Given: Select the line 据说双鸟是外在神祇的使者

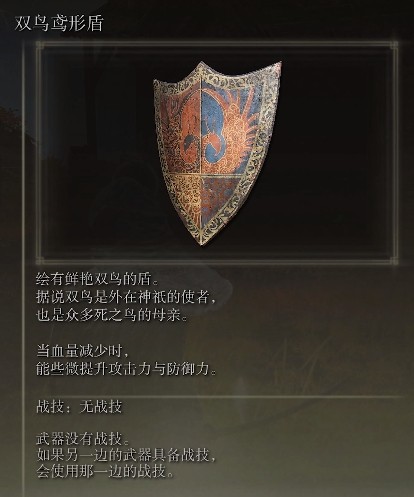Looking at the screenshot, I should coord(126,297).
